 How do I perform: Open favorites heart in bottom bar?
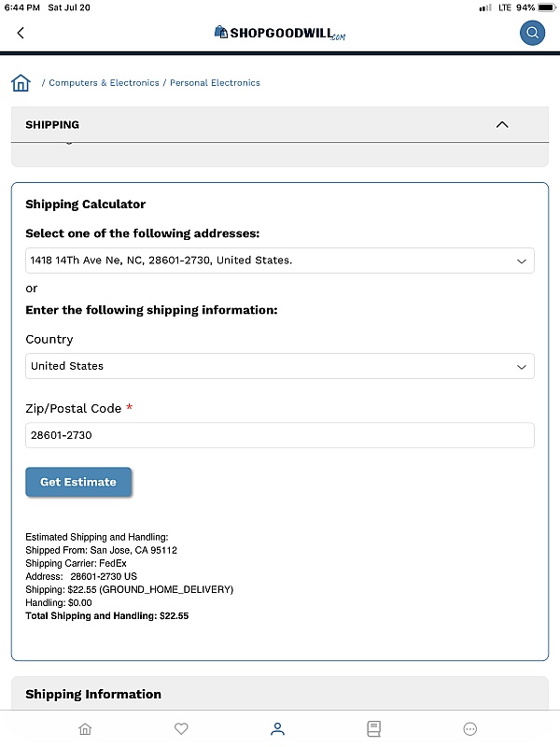tap(181, 728)
